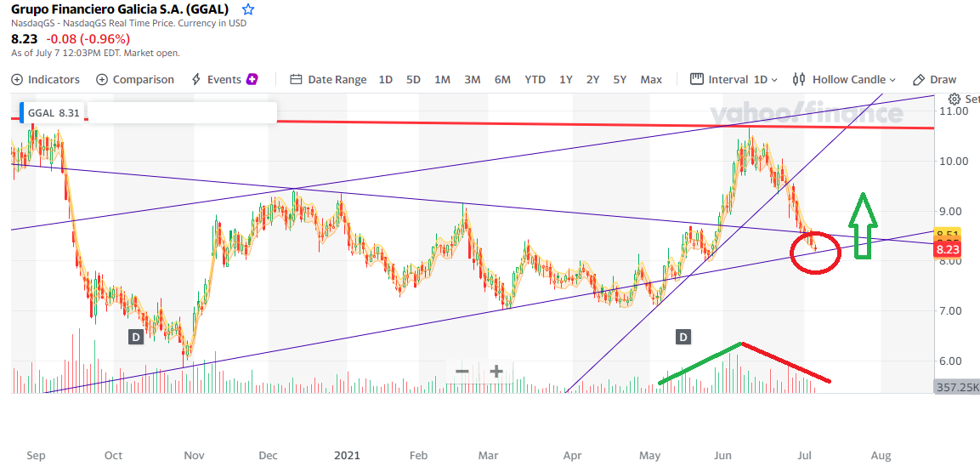Click the GGAL blue color swatch in legend
The width and height of the screenshot is (980, 472).
point(21,112)
